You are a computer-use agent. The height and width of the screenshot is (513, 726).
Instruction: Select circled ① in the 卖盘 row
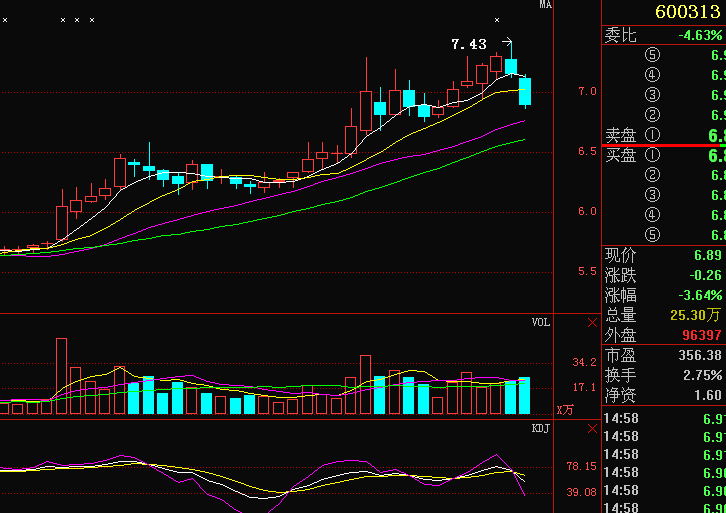coord(652,135)
